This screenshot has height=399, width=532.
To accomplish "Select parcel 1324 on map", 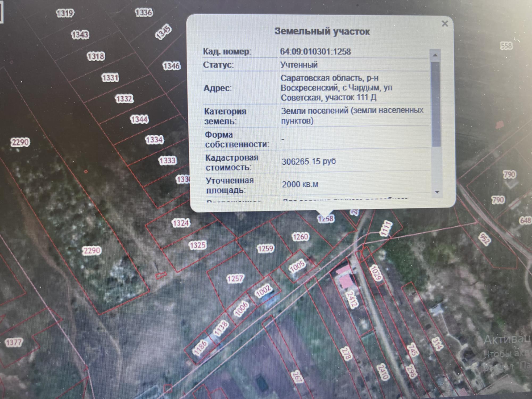I will (x=181, y=223).
